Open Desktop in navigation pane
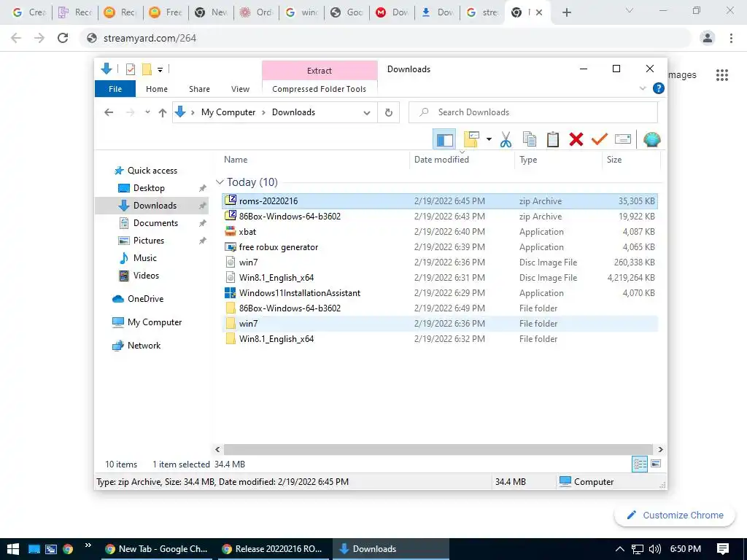 coord(149,188)
